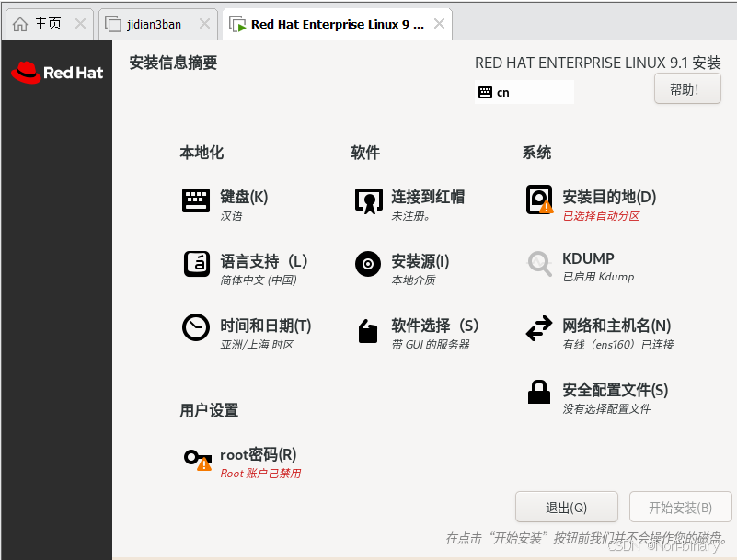The image size is (737, 560).
Task: Click the 有线（ens160）已连接 status text
Action: 618,345
